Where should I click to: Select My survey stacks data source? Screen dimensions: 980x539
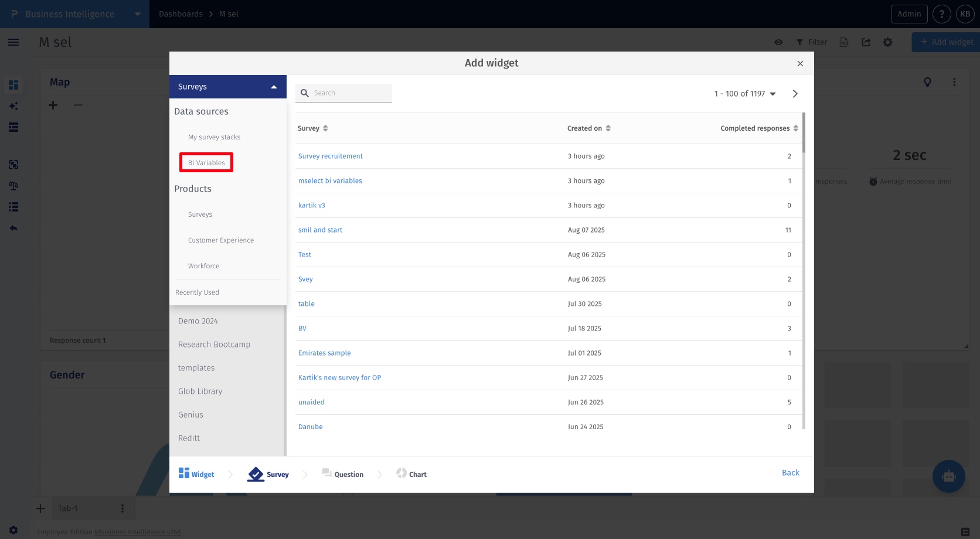coord(214,137)
